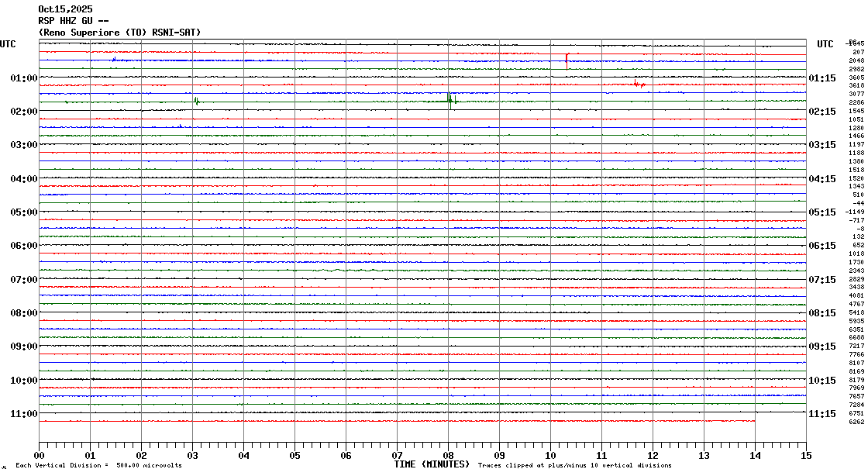The width and height of the screenshot is (868, 476).
Task: Click the 'TIME (MINUTES)' axis label
Action: [x=432, y=464]
